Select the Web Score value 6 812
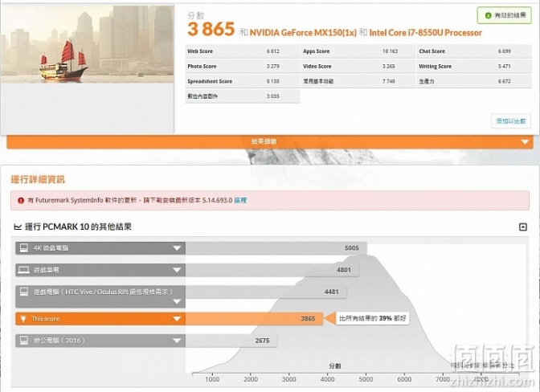540x392 pixels. (272, 51)
